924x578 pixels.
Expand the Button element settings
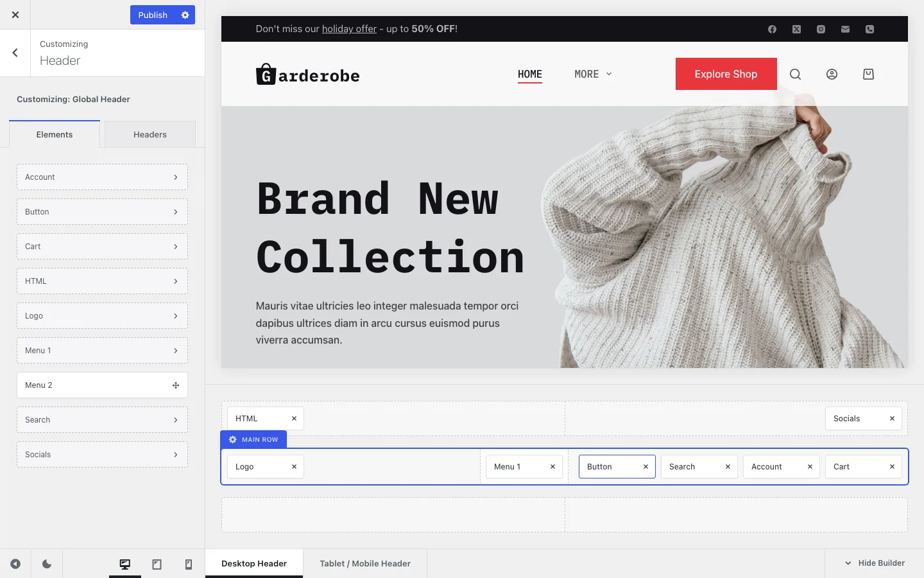point(102,211)
